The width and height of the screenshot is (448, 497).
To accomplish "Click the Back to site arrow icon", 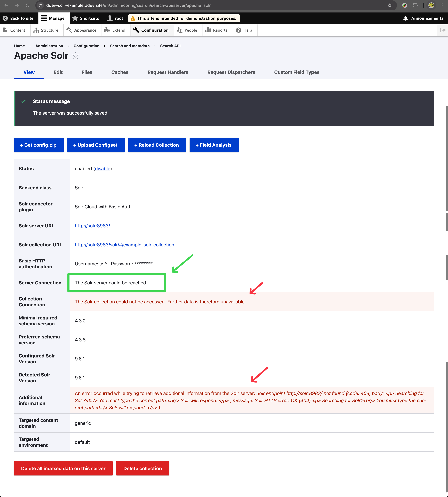I will (x=5, y=18).
